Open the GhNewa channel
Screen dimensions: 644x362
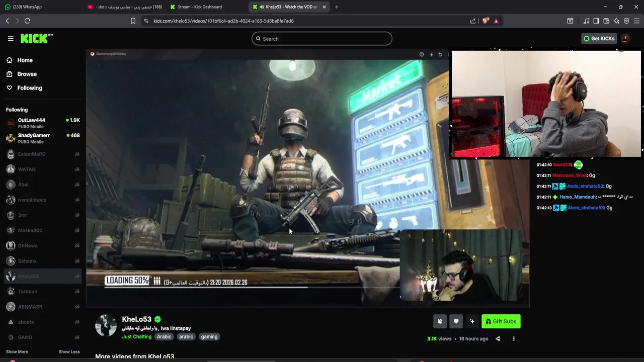[42, 245]
